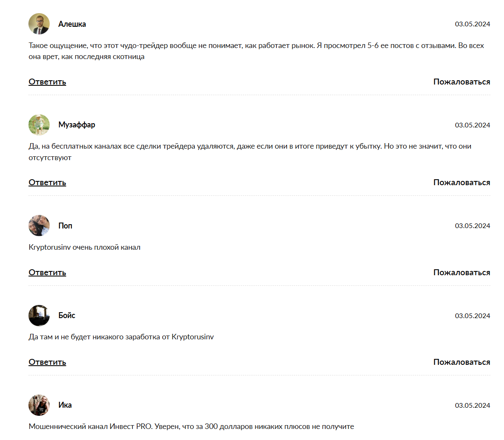This screenshot has width=504, height=440.
Task: Click Ика's profile avatar
Action: pos(39,405)
